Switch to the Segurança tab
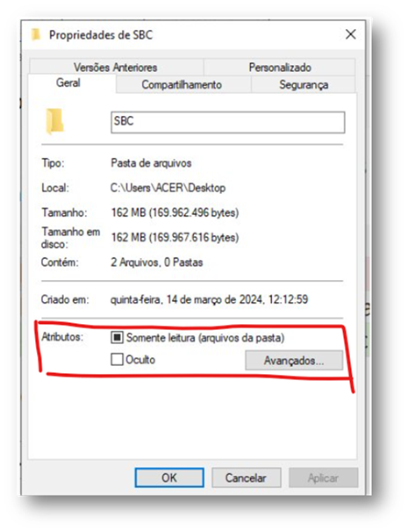Viewport: 408px width, 532px height. coord(304,84)
